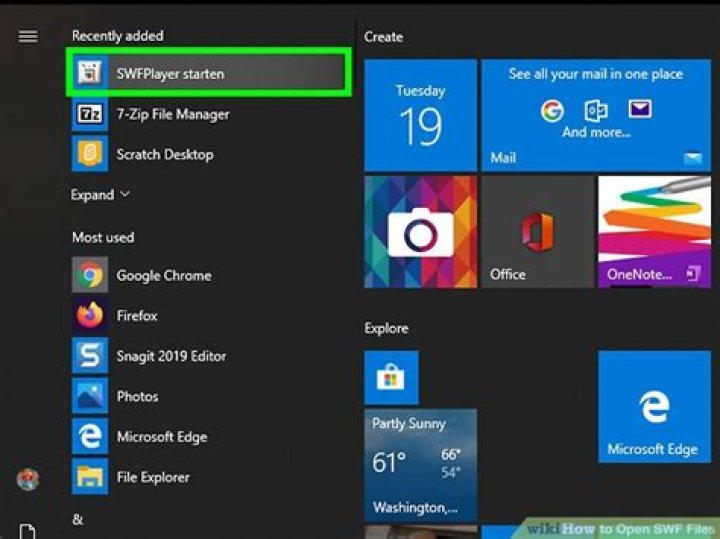The image size is (720, 539).
Task: Open the Office tile
Action: point(536,232)
